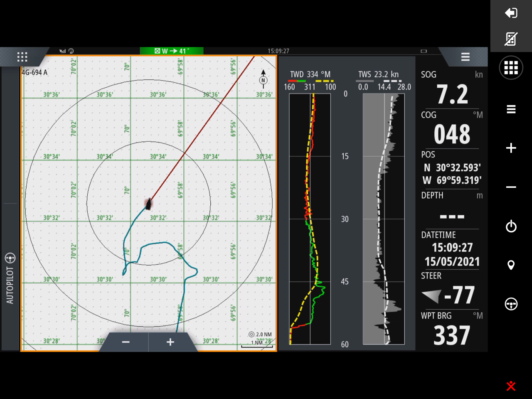Viewport: 532px width, 399px height.
Task: Open autopilot via steering wheel sidebar icon
Action: [x=511, y=304]
